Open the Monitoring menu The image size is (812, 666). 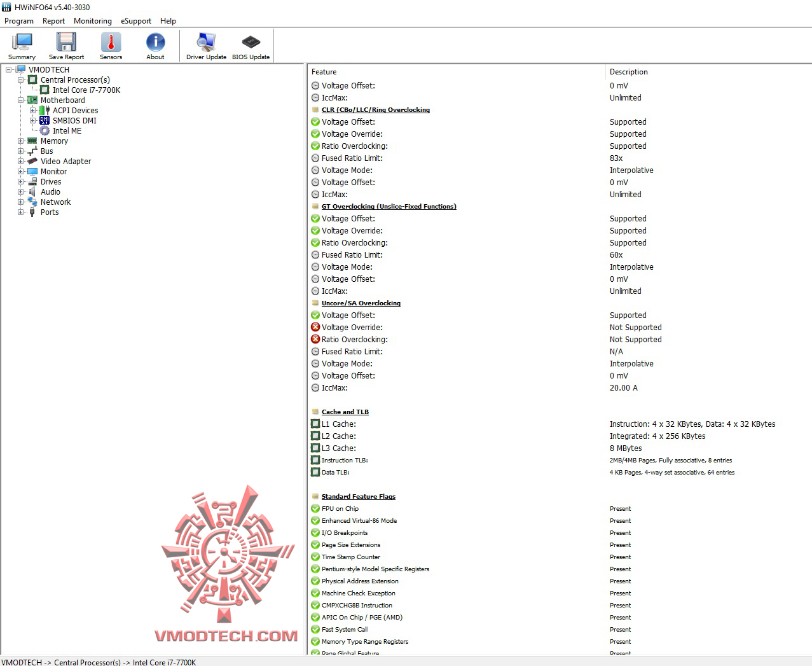(x=93, y=21)
